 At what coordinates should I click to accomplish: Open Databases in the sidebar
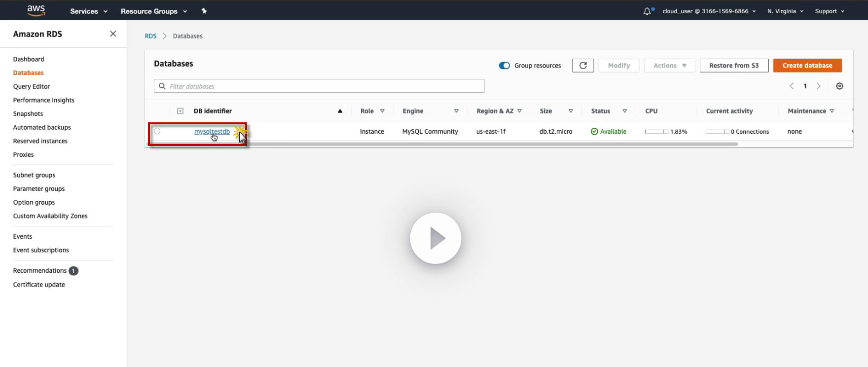point(28,73)
